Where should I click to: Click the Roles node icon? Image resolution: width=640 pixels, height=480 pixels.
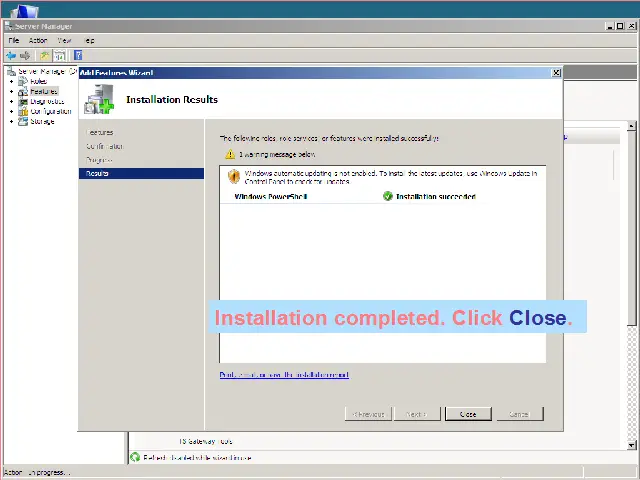click(23, 81)
